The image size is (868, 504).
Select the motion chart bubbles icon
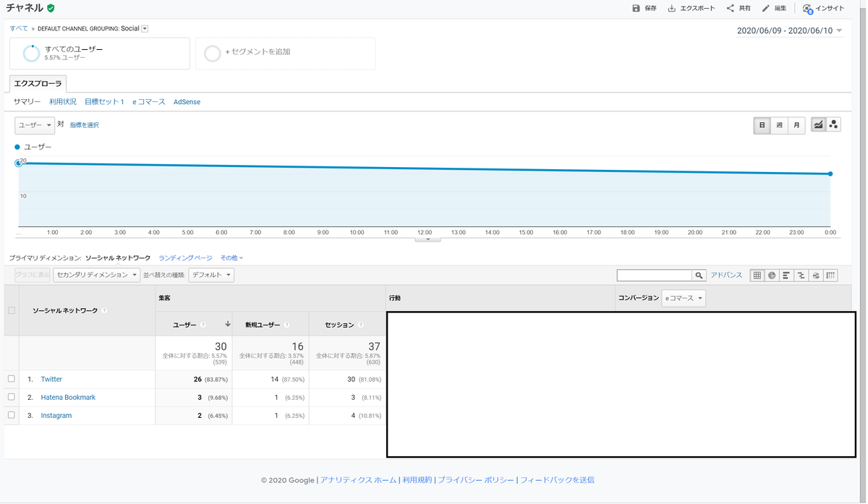click(x=833, y=125)
